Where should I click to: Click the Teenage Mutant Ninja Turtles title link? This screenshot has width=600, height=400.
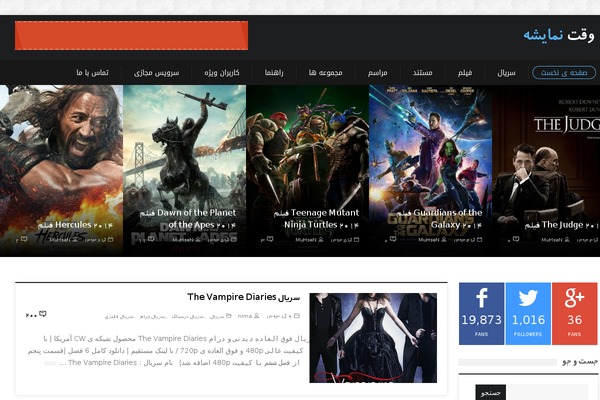tap(316, 219)
